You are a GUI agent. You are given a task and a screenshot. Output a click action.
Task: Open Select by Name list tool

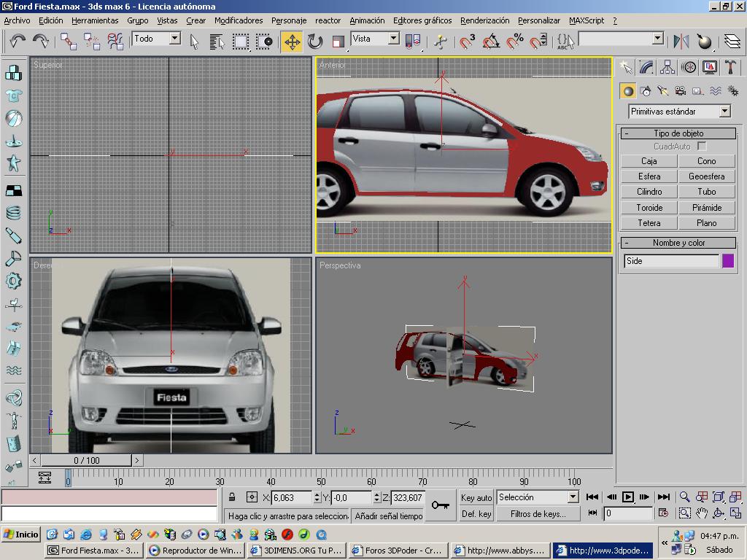coord(217,42)
